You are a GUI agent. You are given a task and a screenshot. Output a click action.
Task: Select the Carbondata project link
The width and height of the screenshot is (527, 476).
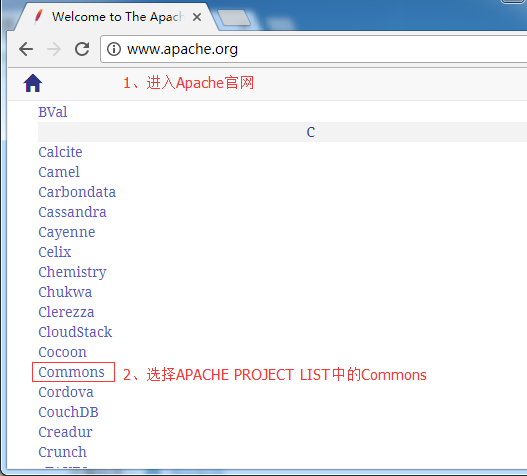(x=77, y=192)
